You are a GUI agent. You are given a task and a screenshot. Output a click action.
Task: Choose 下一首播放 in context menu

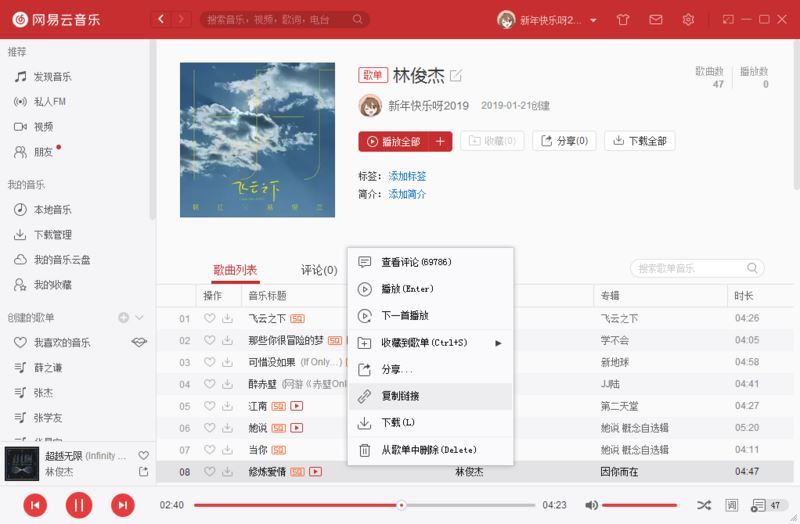(x=431, y=316)
